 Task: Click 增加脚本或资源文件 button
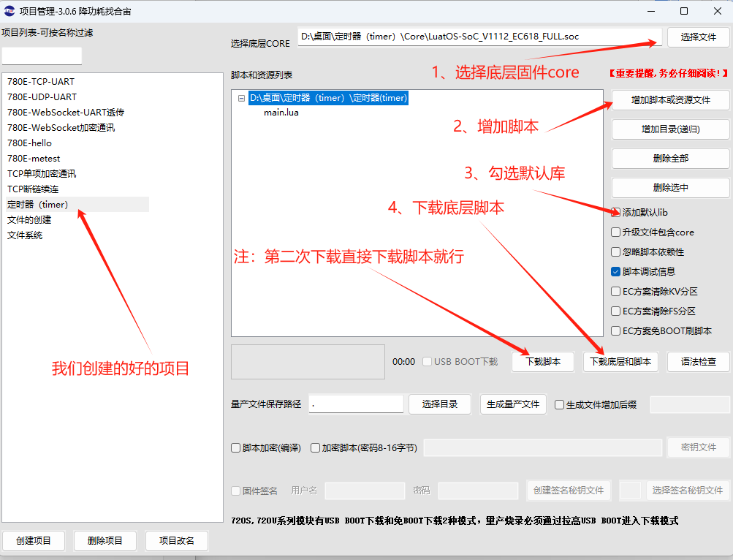point(670,99)
